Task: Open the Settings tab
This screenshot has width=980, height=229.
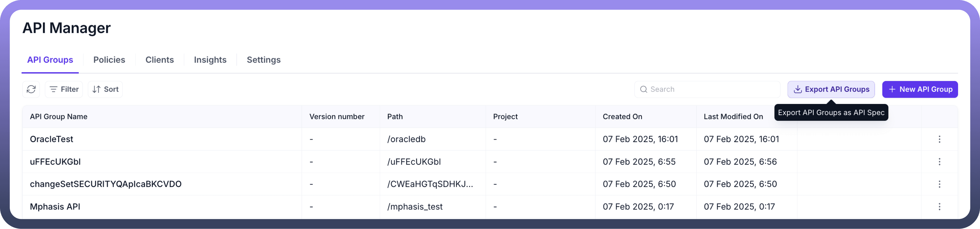Action: [x=264, y=60]
